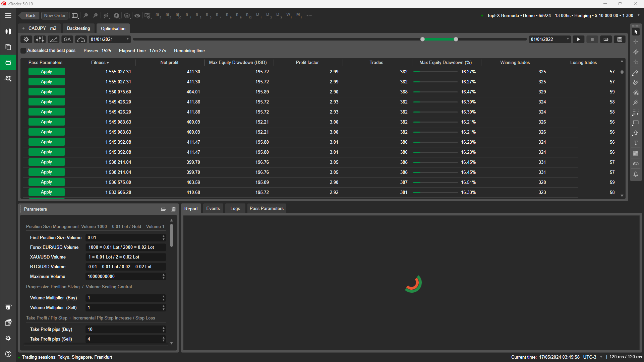
Task: Zoom out the chart with second magnifier
Action: click(96, 16)
